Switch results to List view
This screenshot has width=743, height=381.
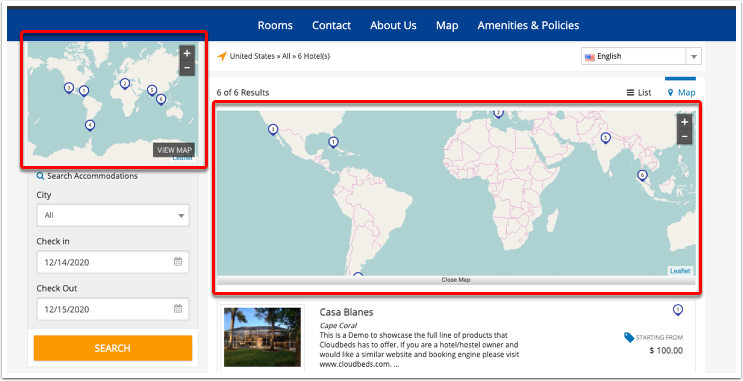[639, 92]
